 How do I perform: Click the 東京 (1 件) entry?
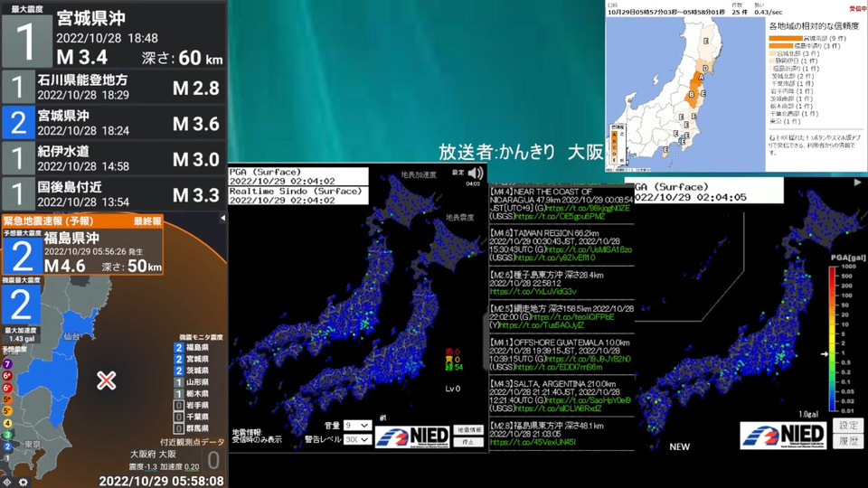(x=785, y=120)
